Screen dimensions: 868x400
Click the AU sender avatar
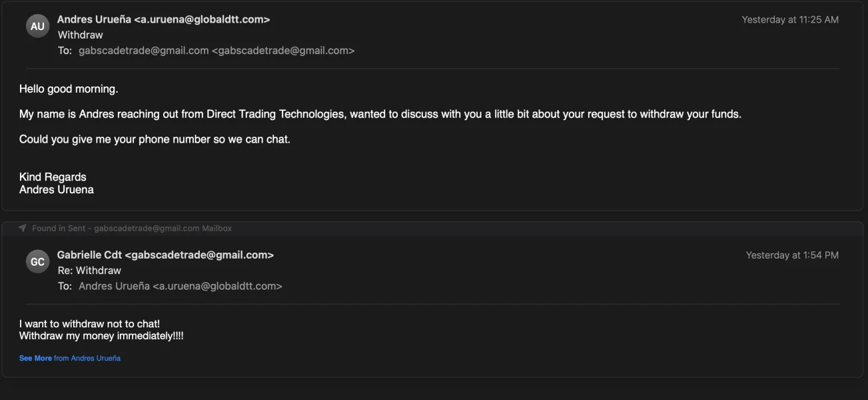pyautogui.click(x=37, y=26)
